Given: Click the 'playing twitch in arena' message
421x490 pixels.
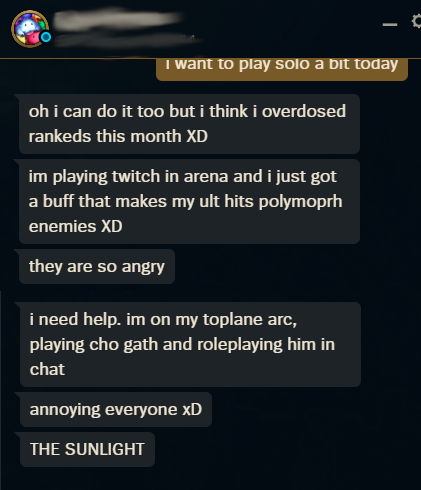Looking at the screenshot, I should pyautogui.click(x=189, y=201).
